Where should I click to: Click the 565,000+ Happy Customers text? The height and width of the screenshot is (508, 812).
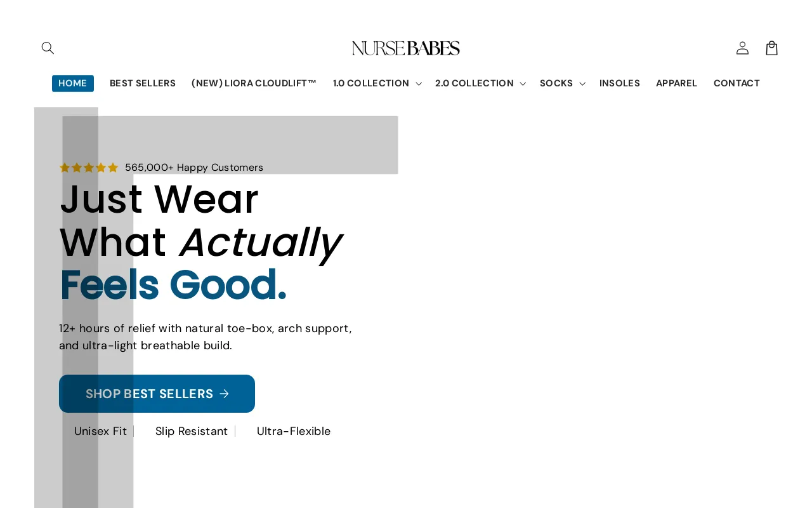click(194, 168)
